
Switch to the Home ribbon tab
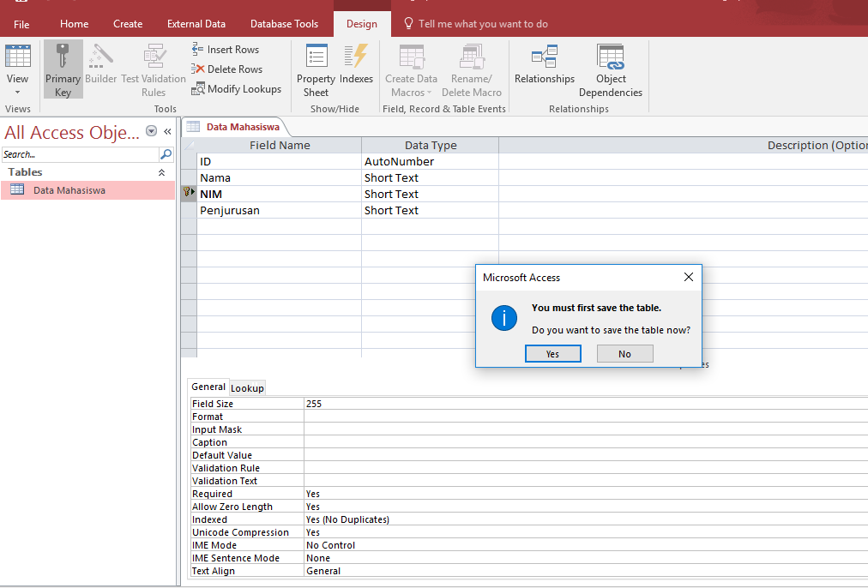pos(74,24)
